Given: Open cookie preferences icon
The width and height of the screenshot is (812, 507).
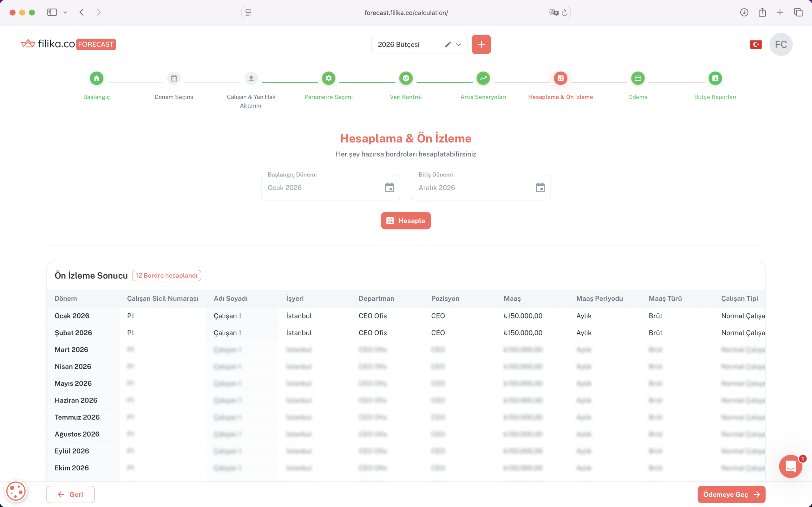Looking at the screenshot, I should (16, 491).
